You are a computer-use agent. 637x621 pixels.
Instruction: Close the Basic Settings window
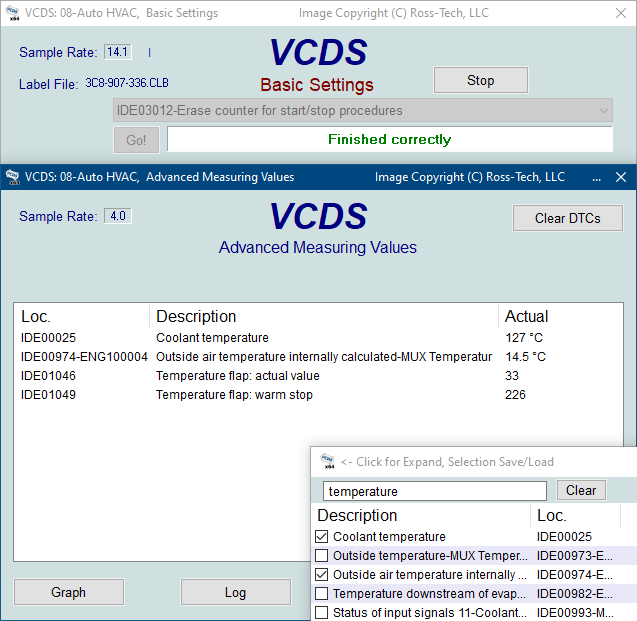[621, 13]
